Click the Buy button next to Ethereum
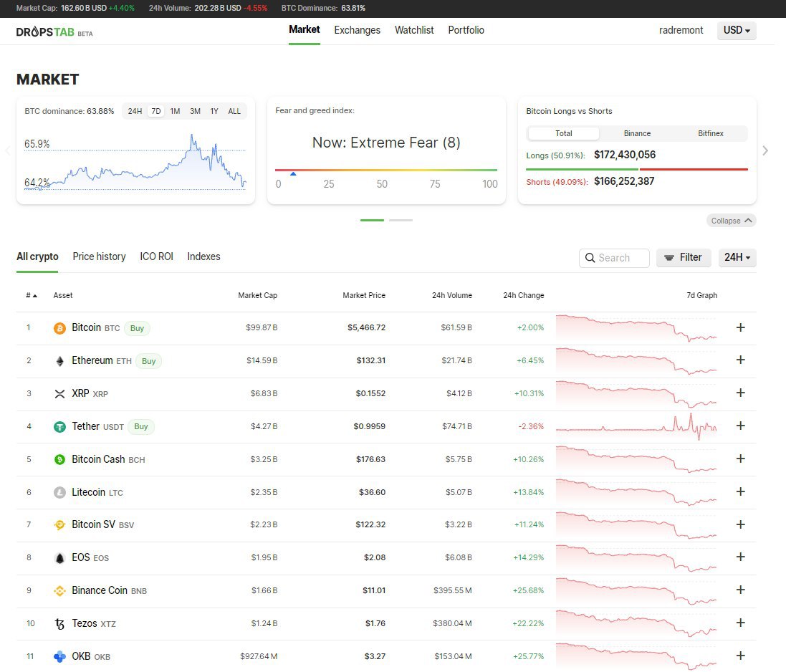 (x=148, y=361)
